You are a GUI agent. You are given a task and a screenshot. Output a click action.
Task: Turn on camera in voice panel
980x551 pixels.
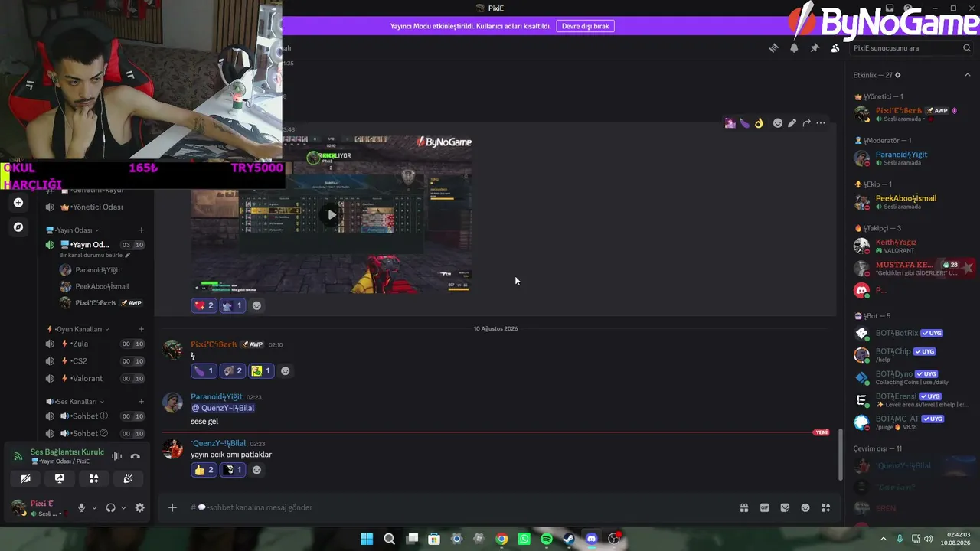[x=25, y=478]
